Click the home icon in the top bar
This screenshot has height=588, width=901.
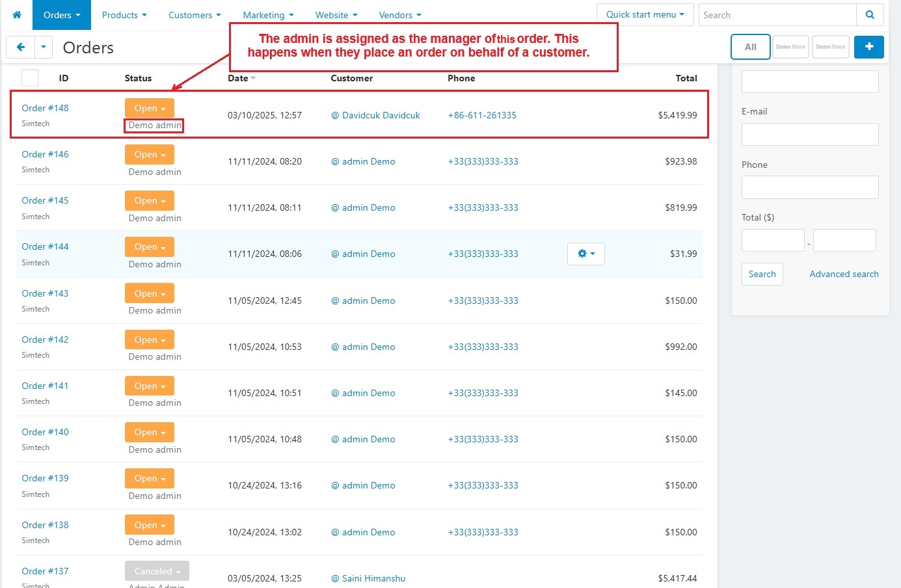(17, 15)
